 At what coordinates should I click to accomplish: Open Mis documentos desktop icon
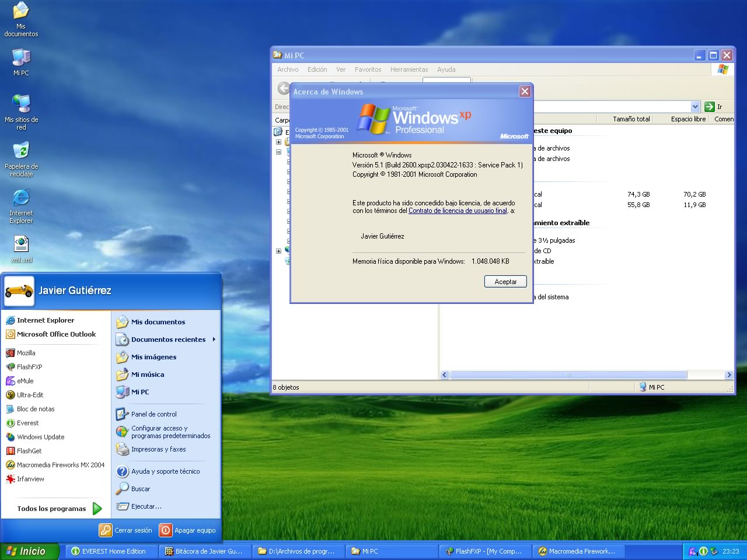21,19
